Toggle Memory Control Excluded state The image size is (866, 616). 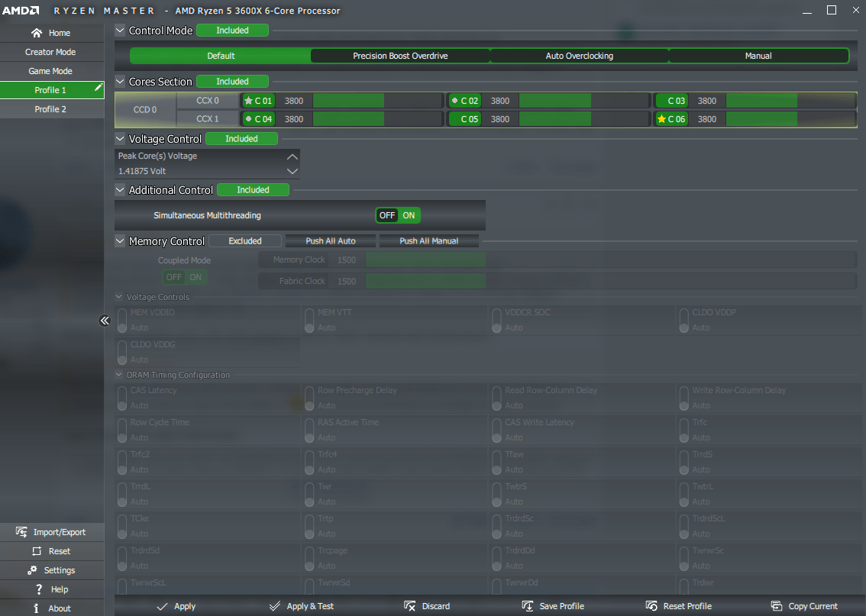click(x=245, y=240)
